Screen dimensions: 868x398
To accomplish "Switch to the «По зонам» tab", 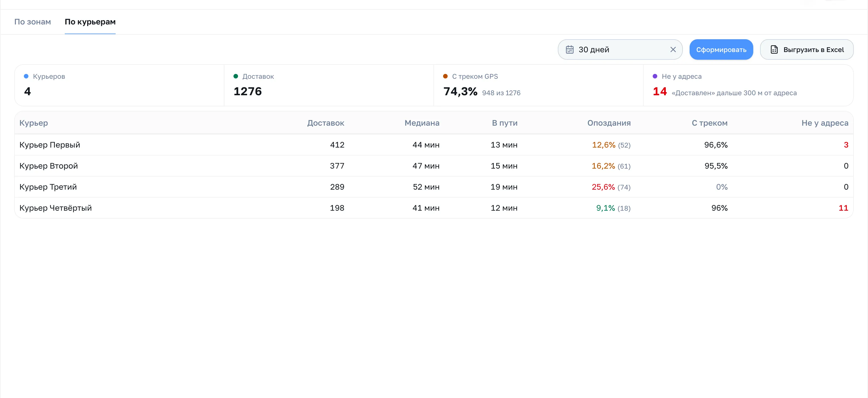I will click(32, 22).
